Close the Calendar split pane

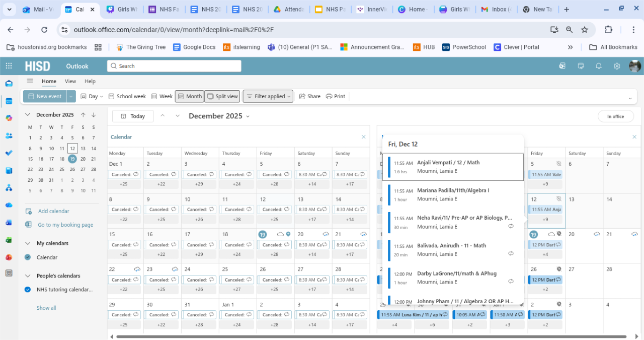tap(364, 137)
